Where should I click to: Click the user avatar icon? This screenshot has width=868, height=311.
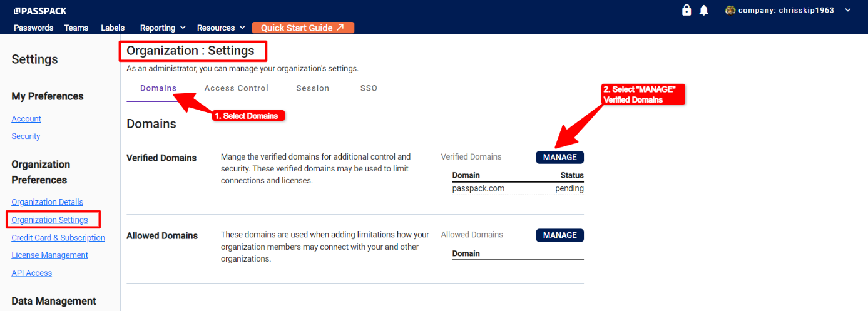click(730, 10)
